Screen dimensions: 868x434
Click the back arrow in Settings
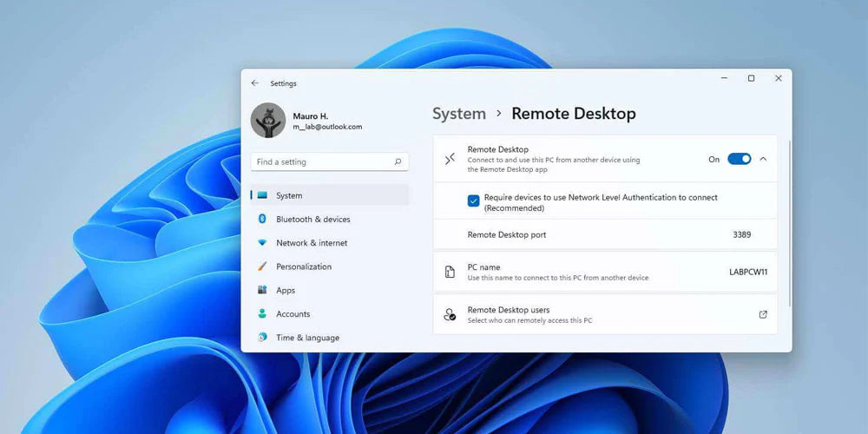point(254,83)
